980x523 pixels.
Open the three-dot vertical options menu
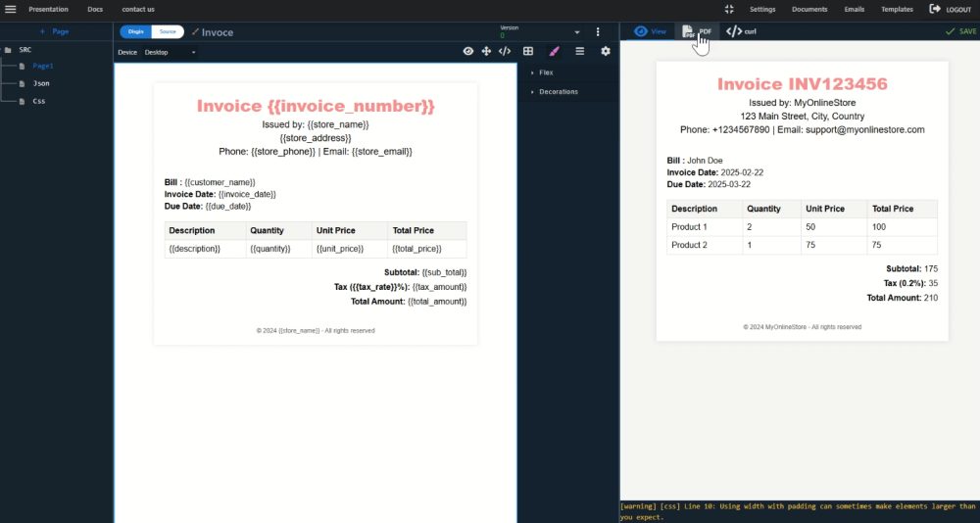click(598, 32)
